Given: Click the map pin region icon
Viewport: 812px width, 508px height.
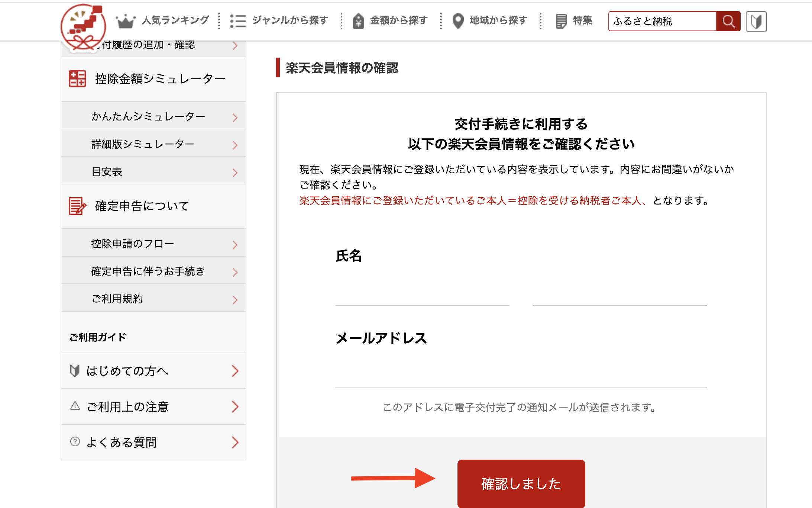Looking at the screenshot, I should pyautogui.click(x=458, y=21).
